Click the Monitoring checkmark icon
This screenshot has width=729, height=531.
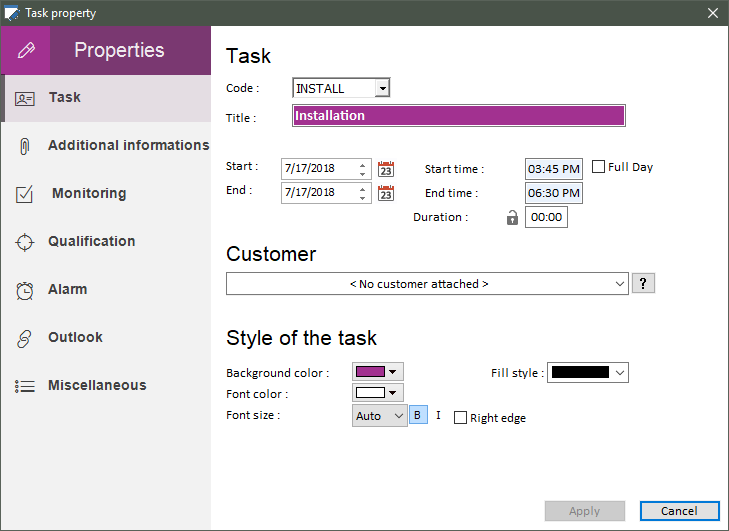(24, 194)
